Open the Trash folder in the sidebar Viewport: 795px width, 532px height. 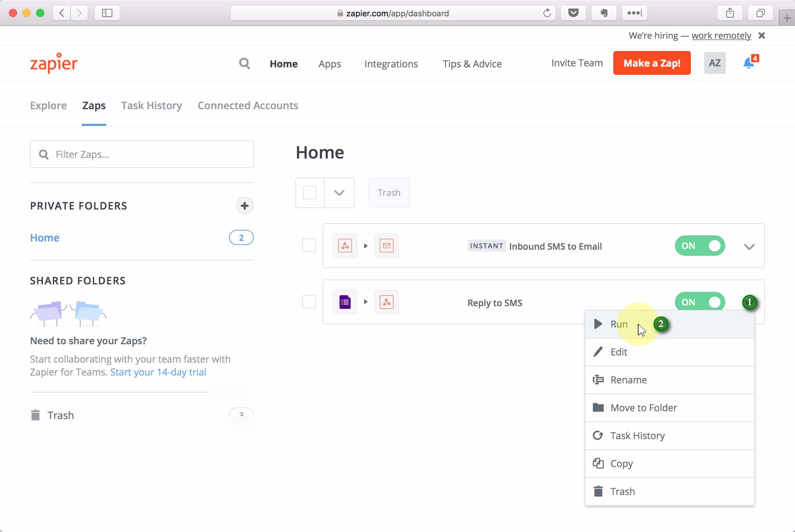[60, 415]
